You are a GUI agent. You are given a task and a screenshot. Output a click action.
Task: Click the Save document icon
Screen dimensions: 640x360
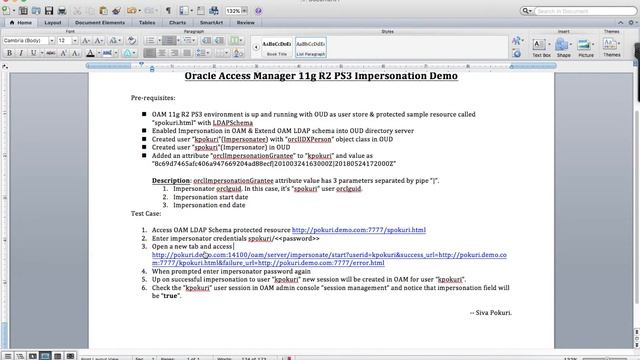point(49,11)
